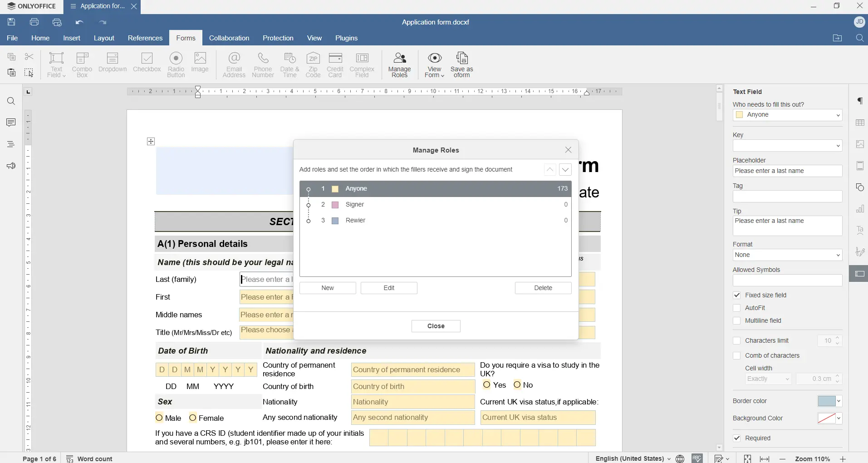Expand the Who needs to fill dropdown
Image resolution: width=868 pixels, height=463 pixels.
point(788,115)
